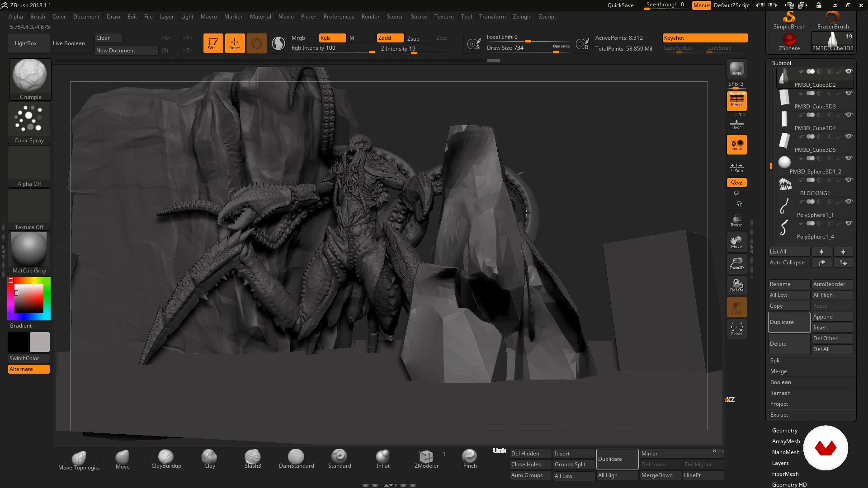The height and width of the screenshot is (488, 868).
Task: Click the Floor grid icon
Action: click(736, 124)
